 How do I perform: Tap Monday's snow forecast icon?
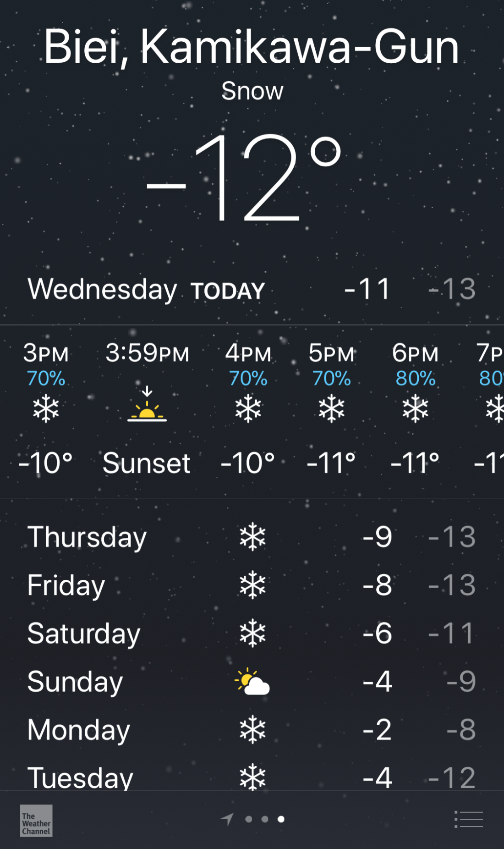tap(252, 730)
